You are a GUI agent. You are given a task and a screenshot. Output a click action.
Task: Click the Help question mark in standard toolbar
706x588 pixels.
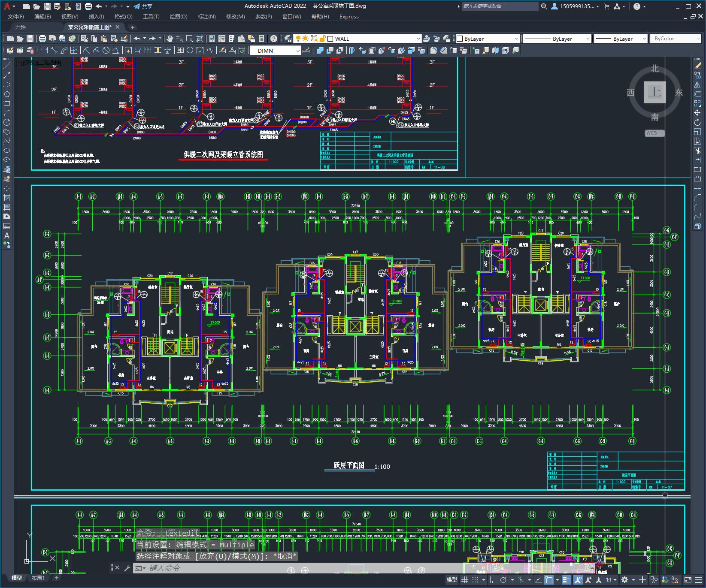point(274,39)
